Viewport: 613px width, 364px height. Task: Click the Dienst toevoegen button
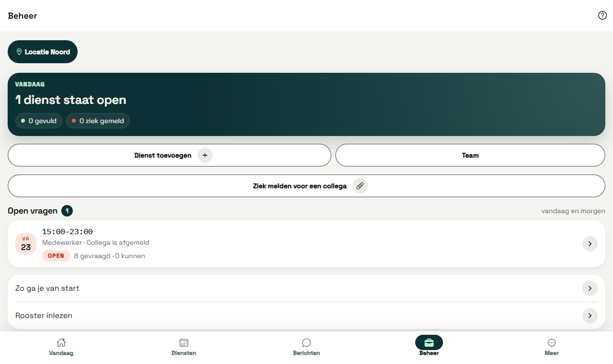point(170,155)
